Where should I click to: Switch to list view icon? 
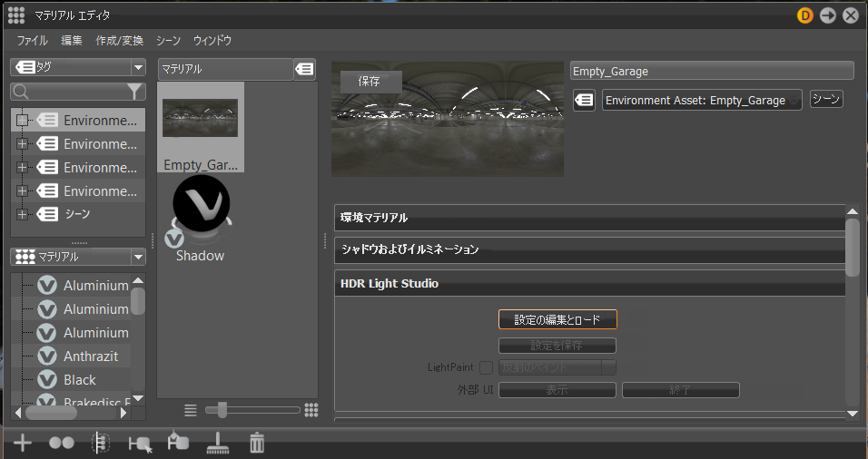tap(191, 410)
